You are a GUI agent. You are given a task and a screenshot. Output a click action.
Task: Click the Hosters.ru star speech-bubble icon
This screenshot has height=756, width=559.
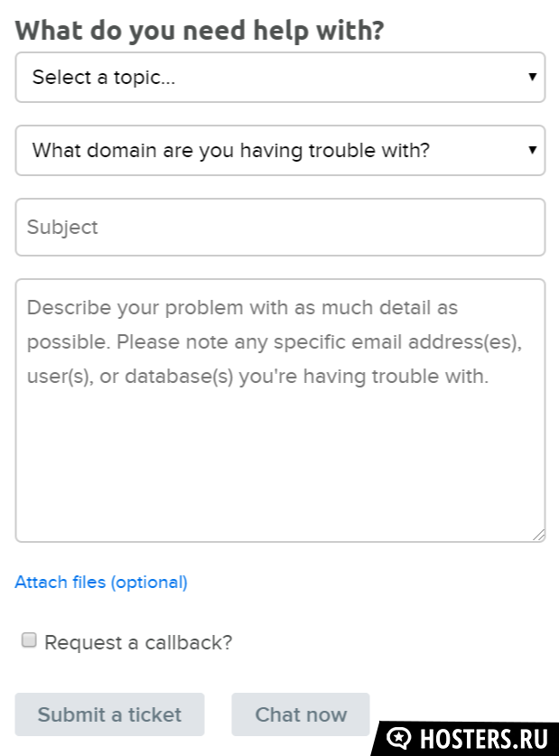tap(399, 738)
